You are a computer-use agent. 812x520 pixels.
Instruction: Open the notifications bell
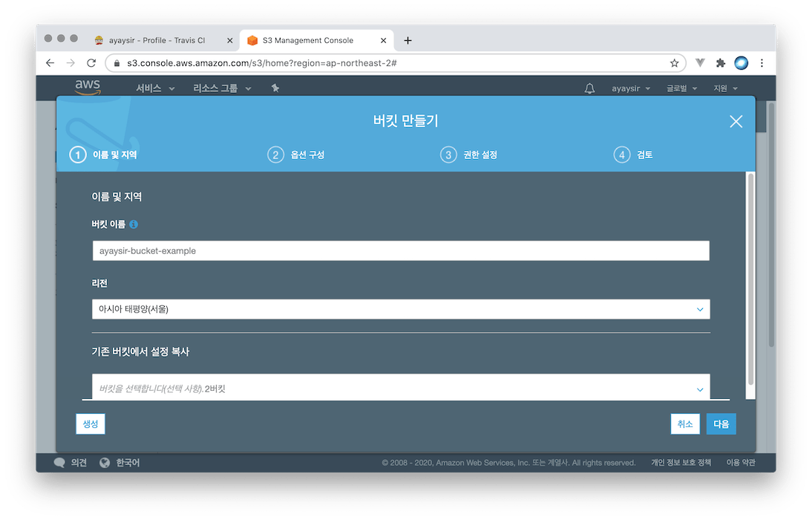coord(589,88)
